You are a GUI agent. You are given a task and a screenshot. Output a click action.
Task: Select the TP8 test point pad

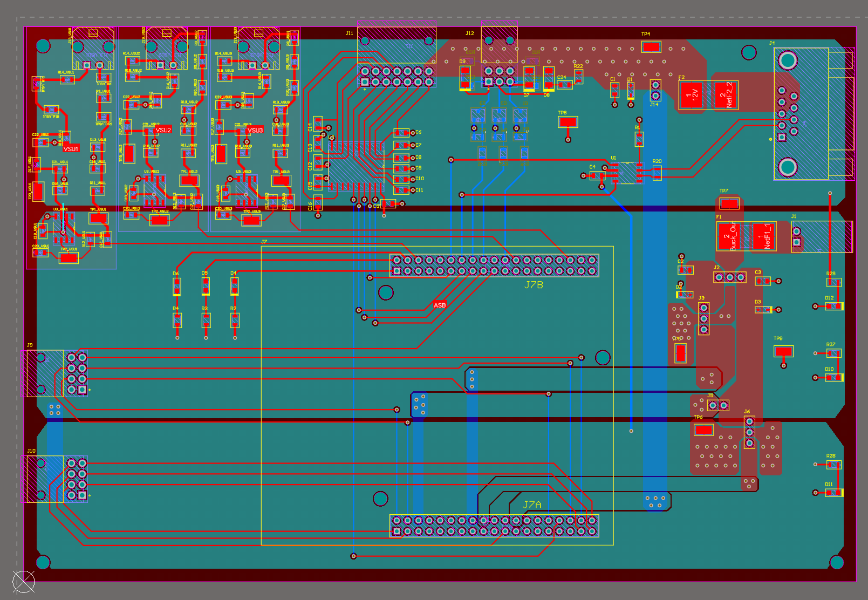tap(568, 122)
